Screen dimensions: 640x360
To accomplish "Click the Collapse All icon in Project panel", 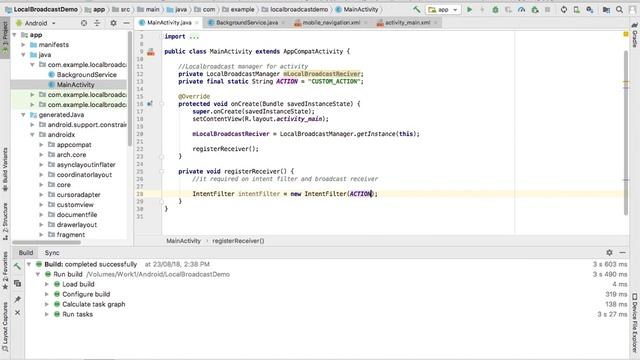I will (x=97, y=23).
